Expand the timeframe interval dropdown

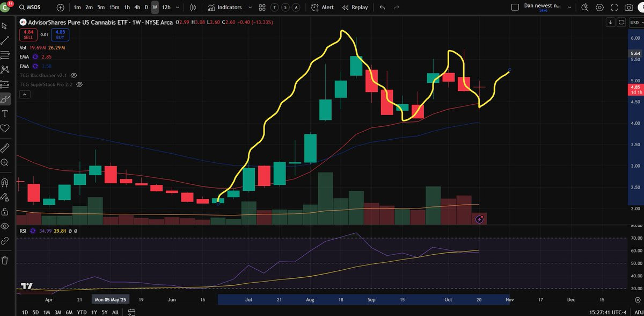coord(177,8)
